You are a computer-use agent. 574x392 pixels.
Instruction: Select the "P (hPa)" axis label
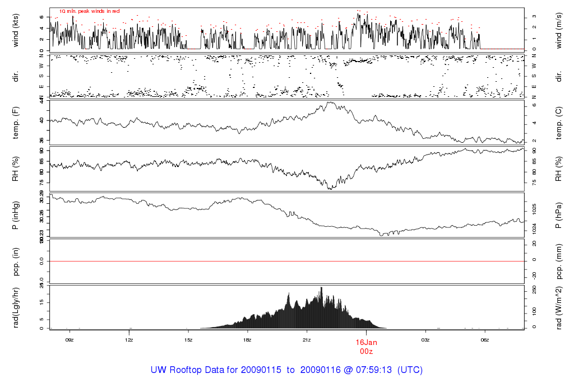(x=559, y=216)
